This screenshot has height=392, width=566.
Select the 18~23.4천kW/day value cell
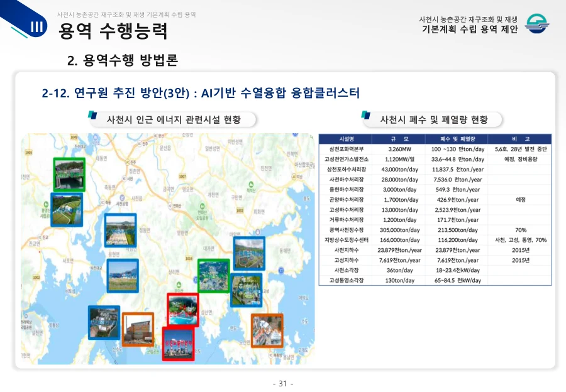[457, 270]
